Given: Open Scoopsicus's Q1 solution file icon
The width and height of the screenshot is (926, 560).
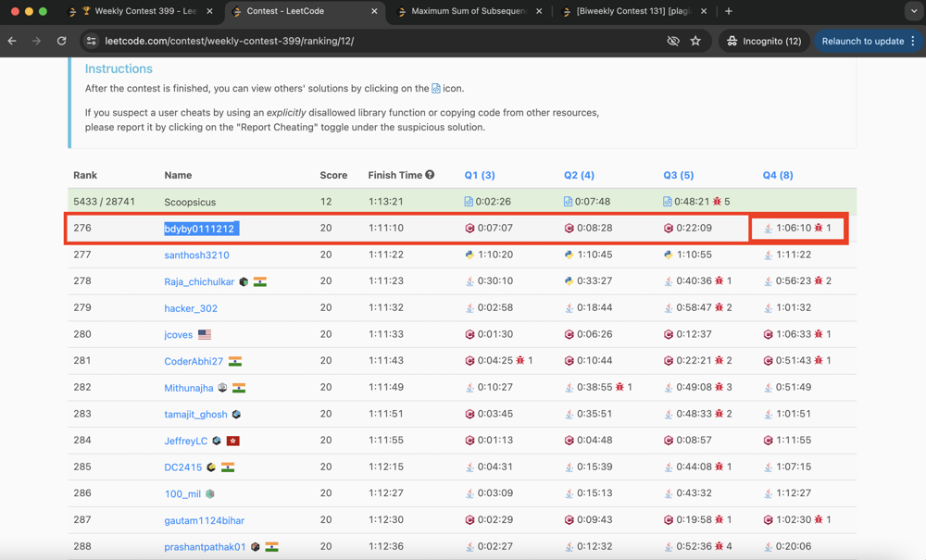Looking at the screenshot, I should click(x=469, y=202).
